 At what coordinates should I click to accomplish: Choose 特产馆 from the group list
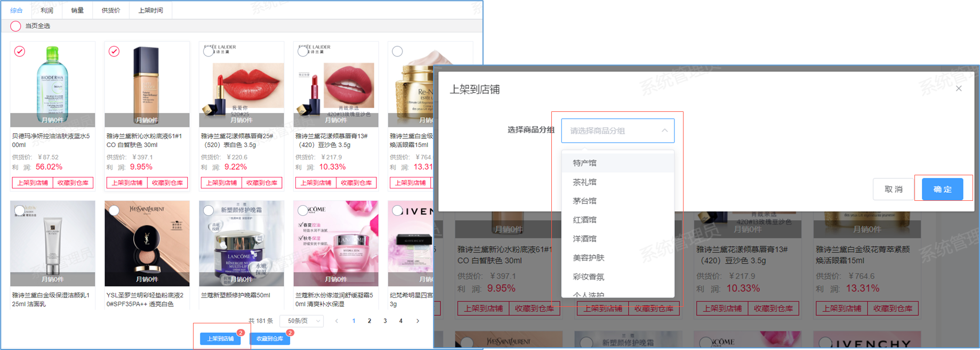[617, 163]
